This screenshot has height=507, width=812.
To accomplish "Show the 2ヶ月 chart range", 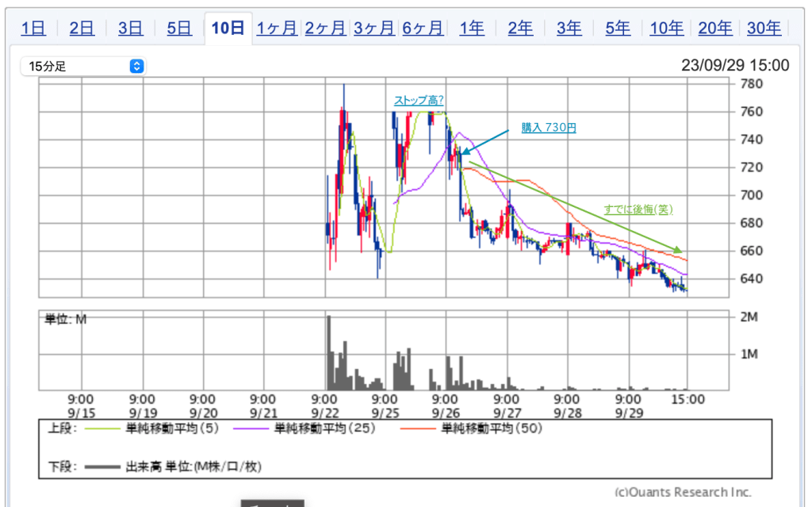I will click(x=325, y=29).
